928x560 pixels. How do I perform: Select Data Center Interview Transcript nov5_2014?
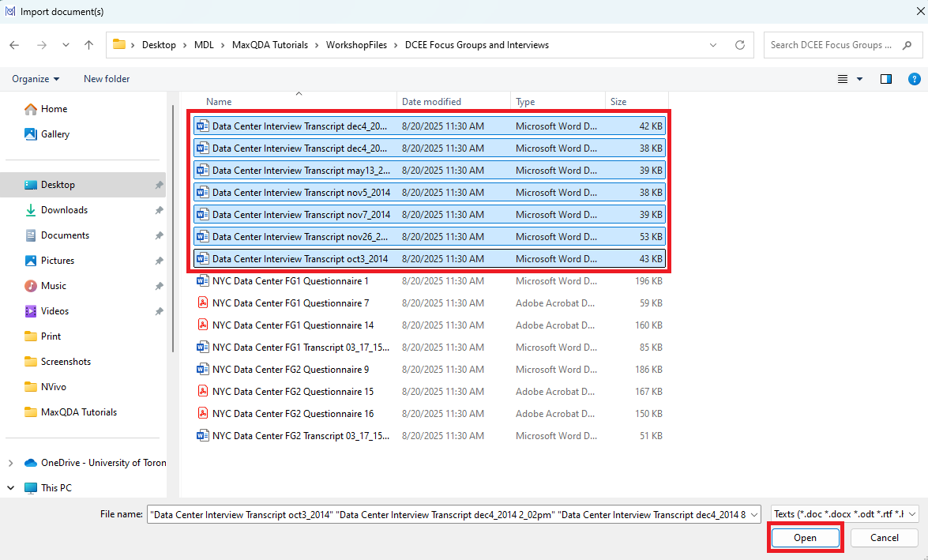pyautogui.click(x=430, y=193)
